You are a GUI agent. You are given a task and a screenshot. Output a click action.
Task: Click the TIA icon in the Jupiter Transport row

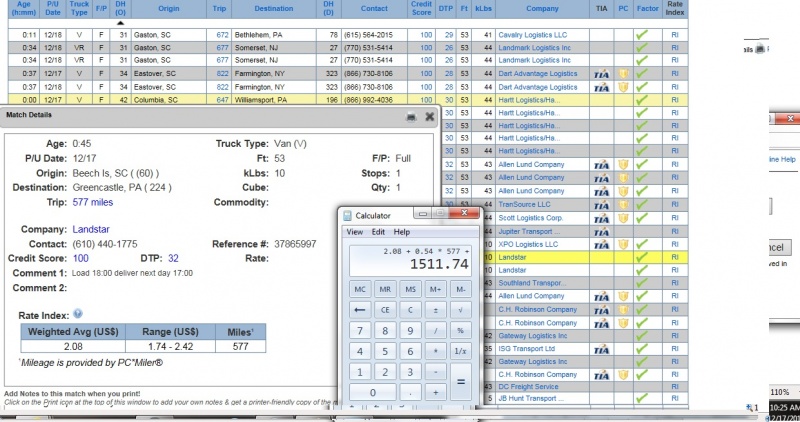(x=602, y=232)
